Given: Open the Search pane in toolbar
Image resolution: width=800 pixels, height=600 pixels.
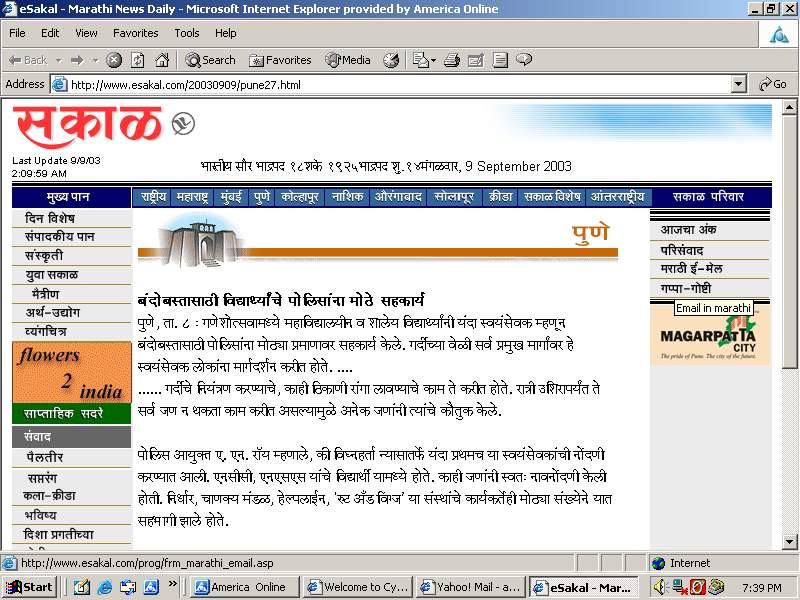Looking at the screenshot, I should [x=210, y=60].
